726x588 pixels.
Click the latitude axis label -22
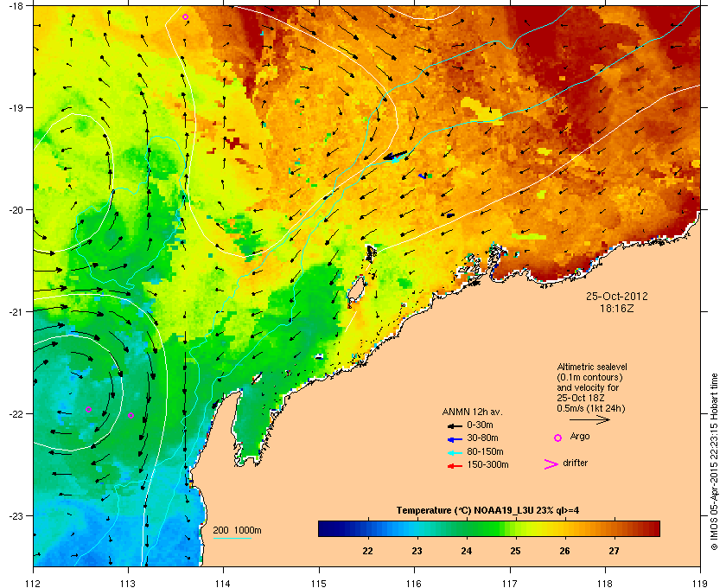16,414
